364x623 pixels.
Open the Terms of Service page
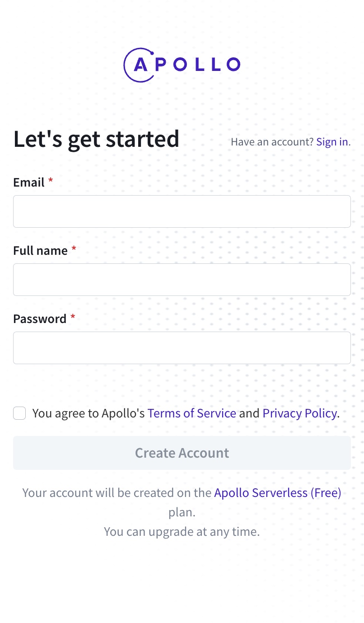(x=191, y=413)
